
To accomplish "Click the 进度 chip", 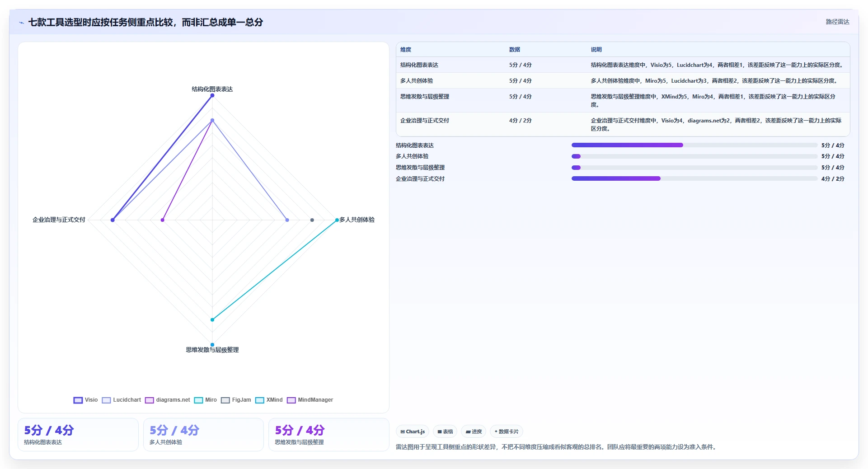I will (474, 431).
